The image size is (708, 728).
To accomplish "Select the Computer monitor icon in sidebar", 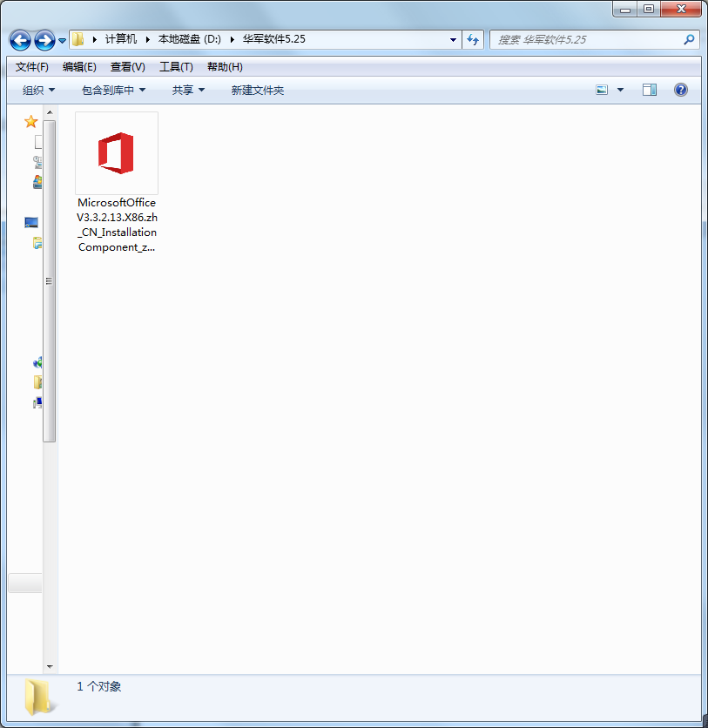I will (31, 222).
